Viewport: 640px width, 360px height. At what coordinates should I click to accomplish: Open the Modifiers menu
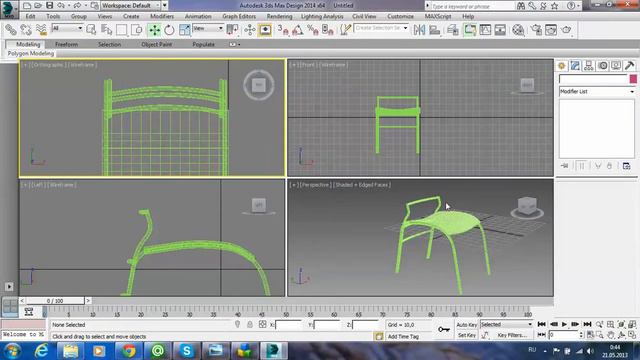pos(162,16)
